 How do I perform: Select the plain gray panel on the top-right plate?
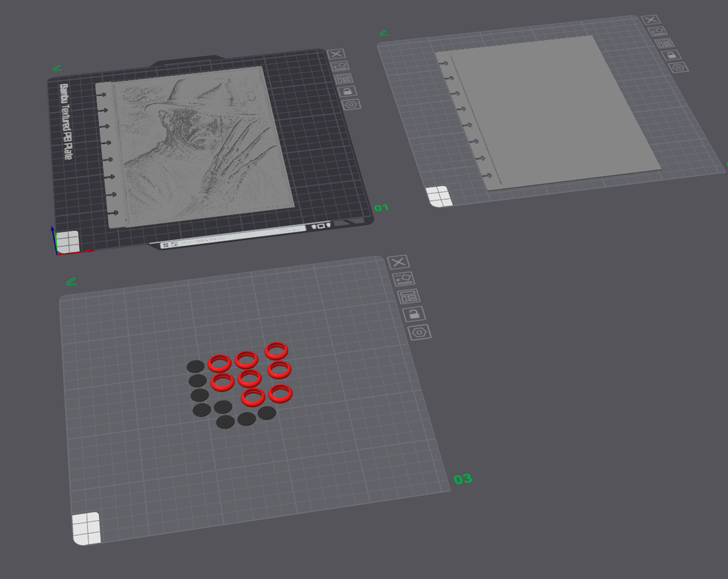point(548,112)
